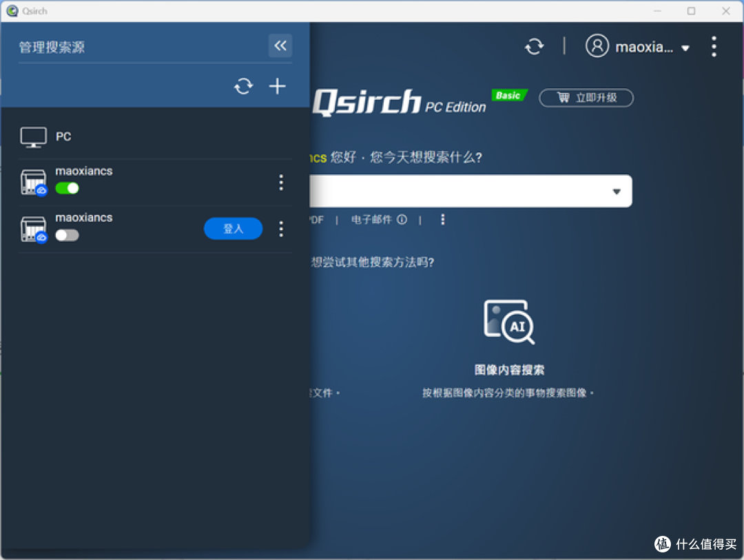Close the Qsirch window
The image size is (744, 560).
(x=726, y=11)
